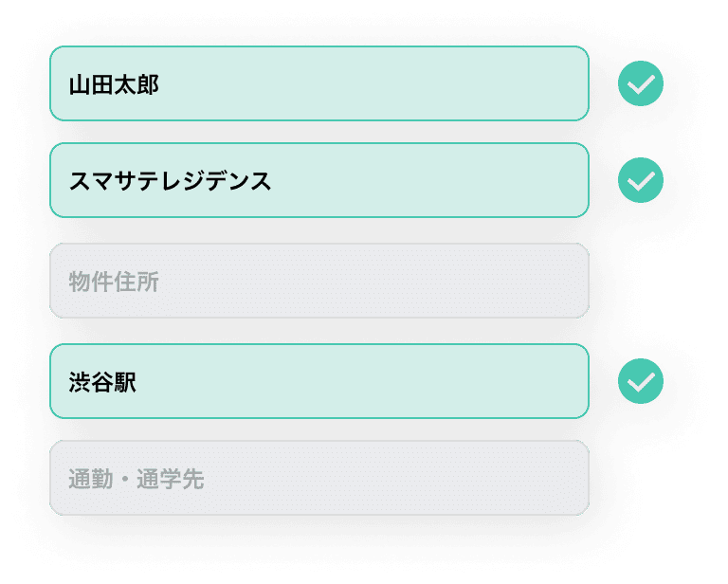Viewport: 728px width, 584px height.
Task: Click the station field showing 渋谷駅
Action: [319, 381]
